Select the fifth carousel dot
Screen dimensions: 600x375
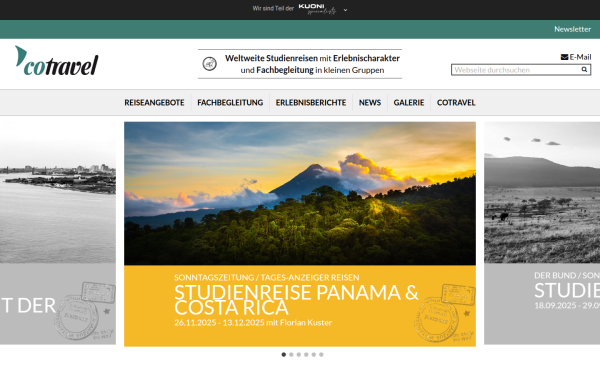(314, 355)
